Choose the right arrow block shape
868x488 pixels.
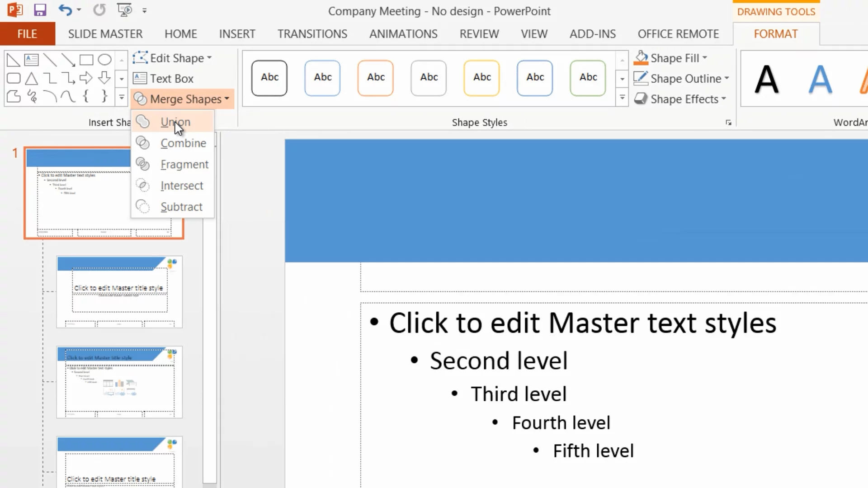pos(86,78)
